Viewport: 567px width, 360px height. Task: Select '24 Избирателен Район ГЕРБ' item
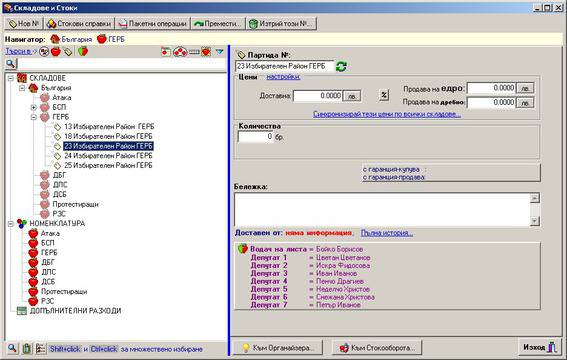tap(108, 156)
